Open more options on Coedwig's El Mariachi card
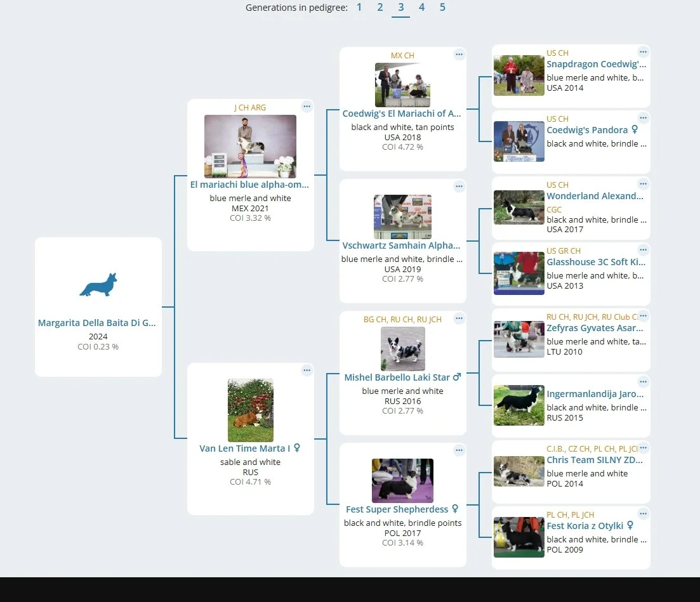The width and height of the screenshot is (700, 602). pos(459,55)
